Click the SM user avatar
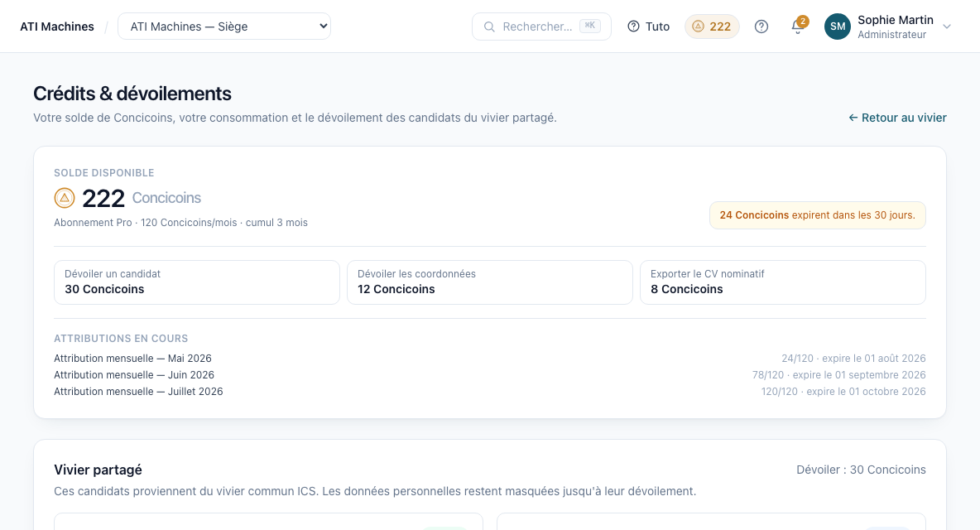 [838, 26]
